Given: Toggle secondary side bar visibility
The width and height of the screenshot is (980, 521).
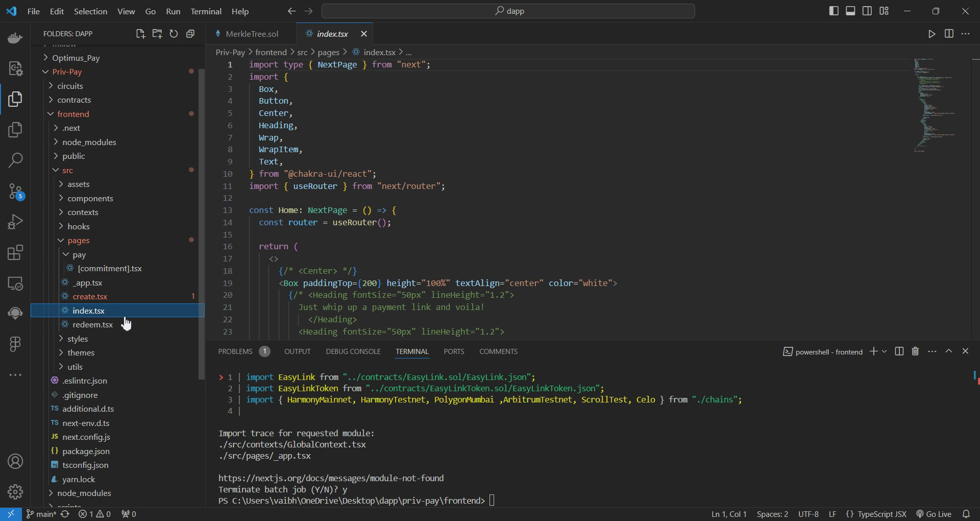Looking at the screenshot, I should [x=867, y=11].
